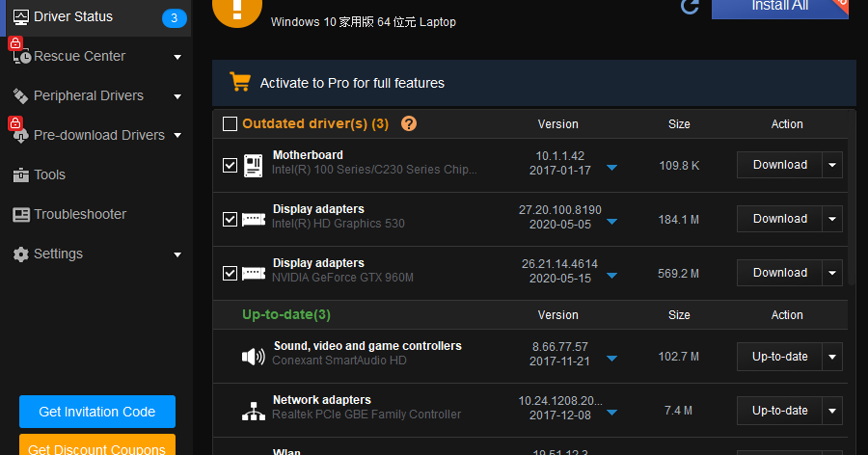The height and width of the screenshot is (455, 868).
Task: Click the red lock badge on Pre-download Drivers
Action: tap(14, 122)
